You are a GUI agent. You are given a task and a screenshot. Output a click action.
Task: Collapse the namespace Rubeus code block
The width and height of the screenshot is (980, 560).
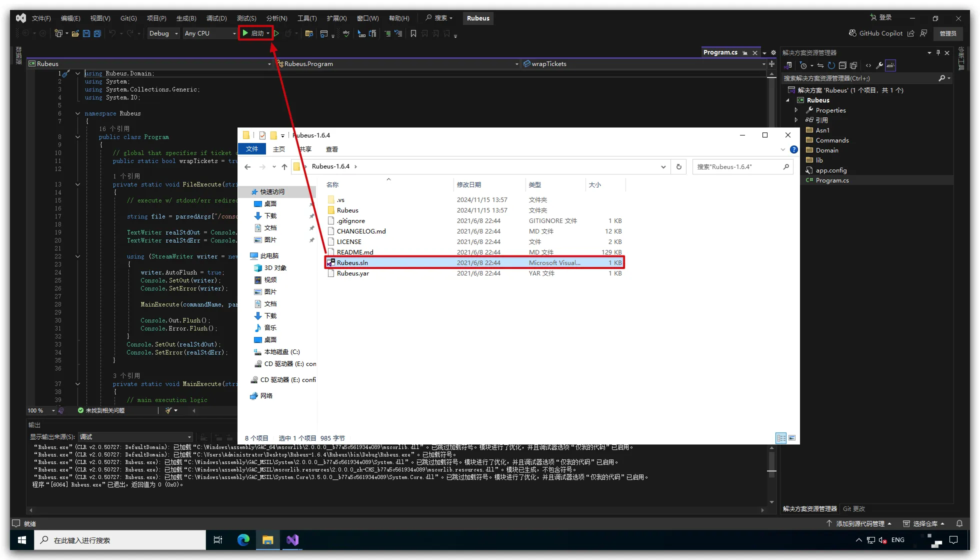(x=77, y=113)
